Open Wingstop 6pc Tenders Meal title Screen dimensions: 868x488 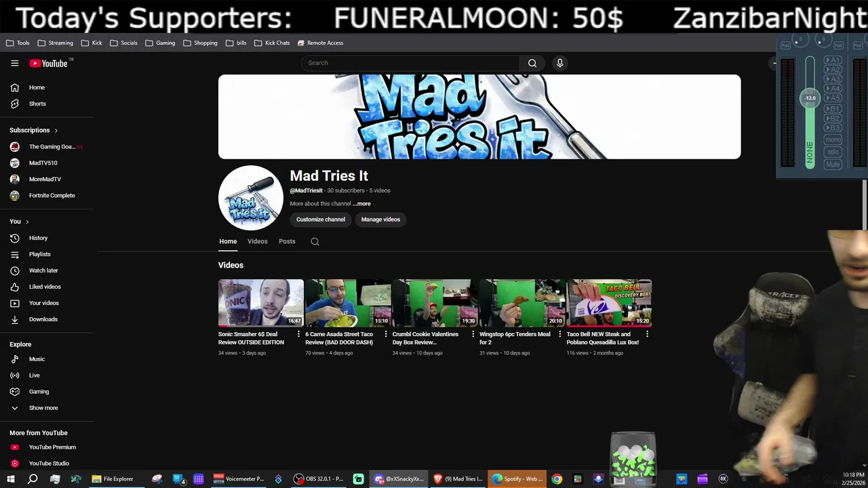pyautogui.click(x=515, y=338)
